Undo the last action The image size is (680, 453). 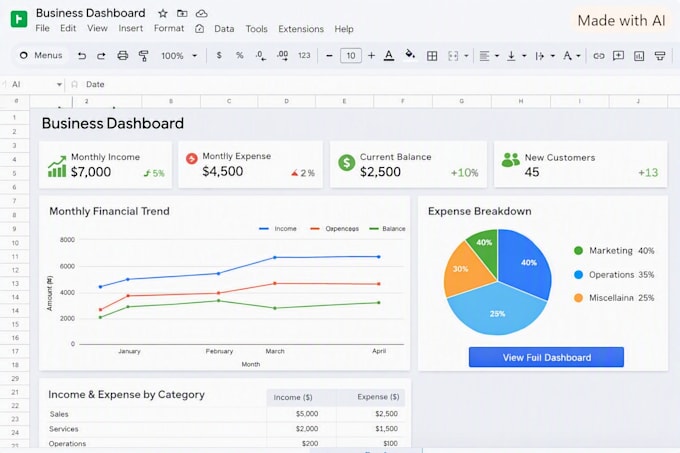pyautogui.click(x=82, y=55)
